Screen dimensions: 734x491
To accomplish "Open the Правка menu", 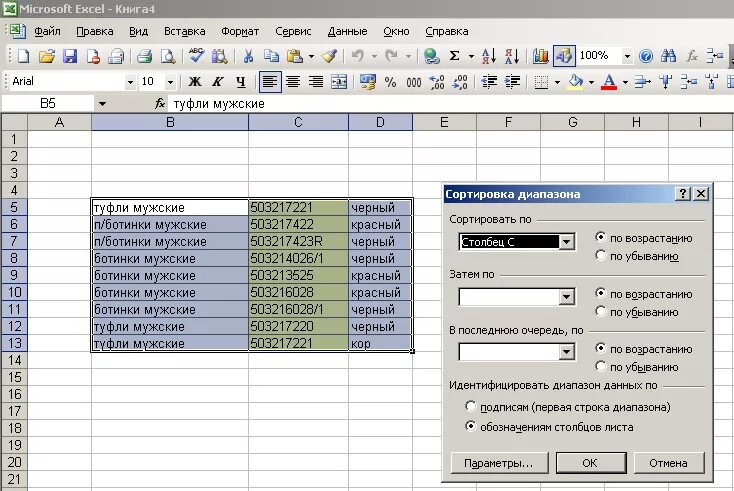I will [x=95, y=31].
